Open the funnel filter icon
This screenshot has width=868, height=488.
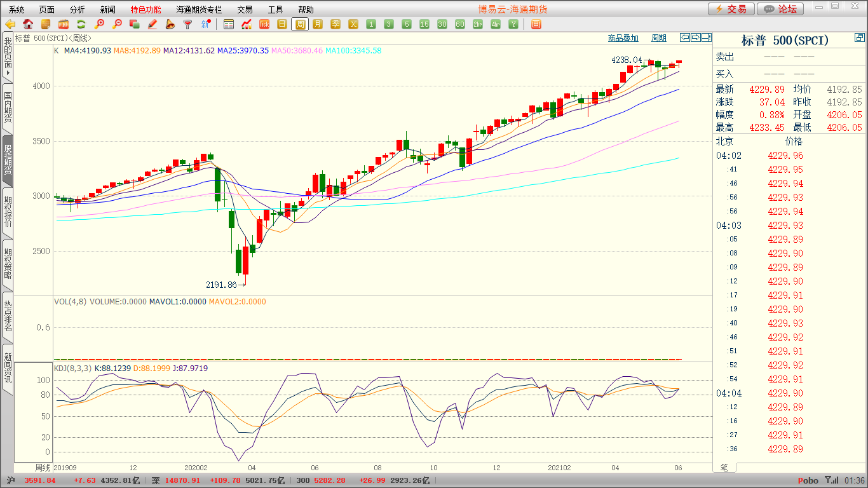[x=187, y=24]
